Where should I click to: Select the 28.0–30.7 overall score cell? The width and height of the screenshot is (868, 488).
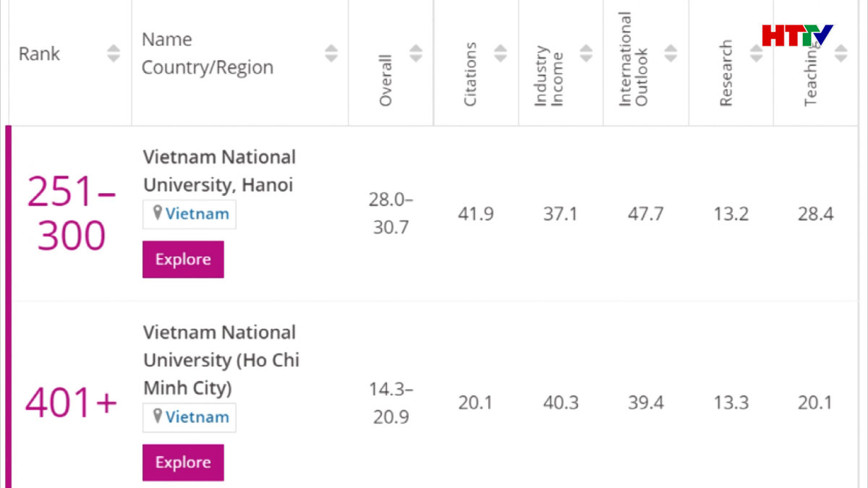click(391, 213)
